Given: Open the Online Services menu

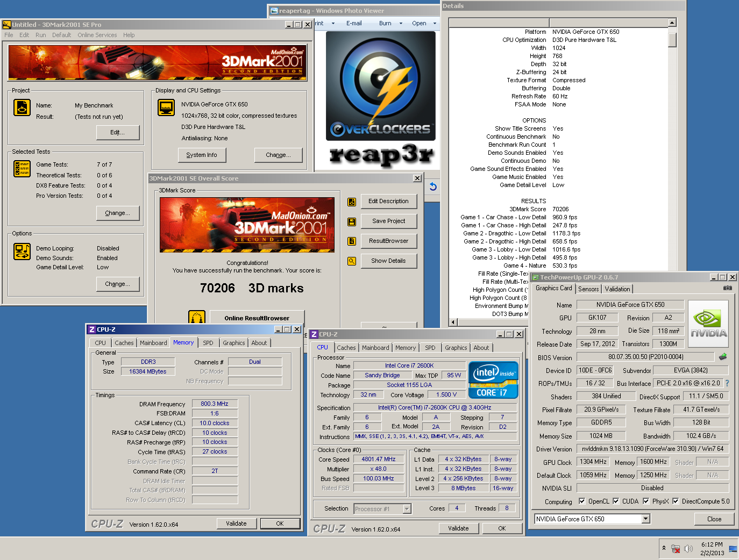Looking at the screenshot, I should pos(97,35).
